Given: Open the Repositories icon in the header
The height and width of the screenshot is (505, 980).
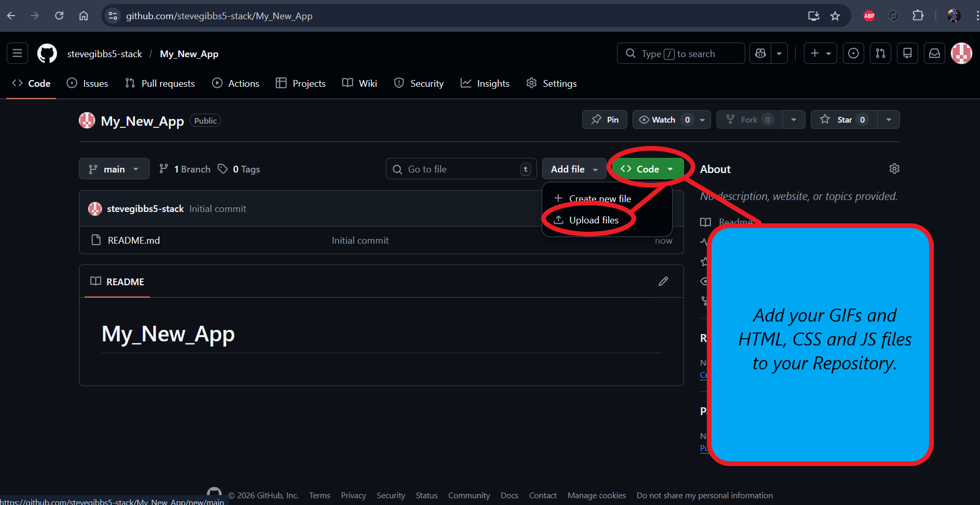Looking at the screenshot, I should [x=907, y=54].
